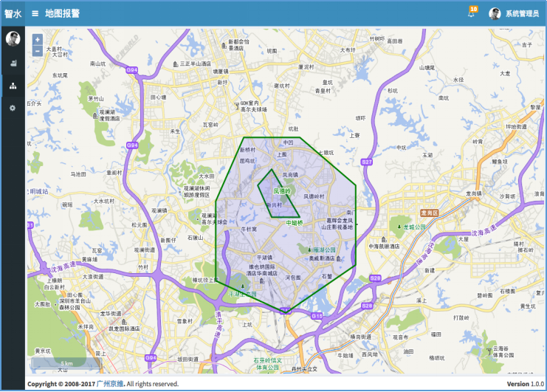
Task: Click the 智水 logo in the header
Action: point(13,13)
